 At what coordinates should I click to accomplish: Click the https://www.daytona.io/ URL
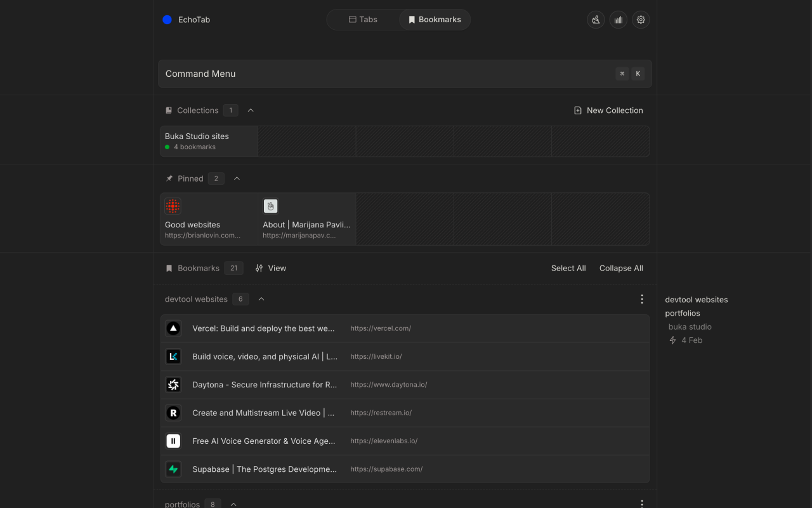point(389,385)
